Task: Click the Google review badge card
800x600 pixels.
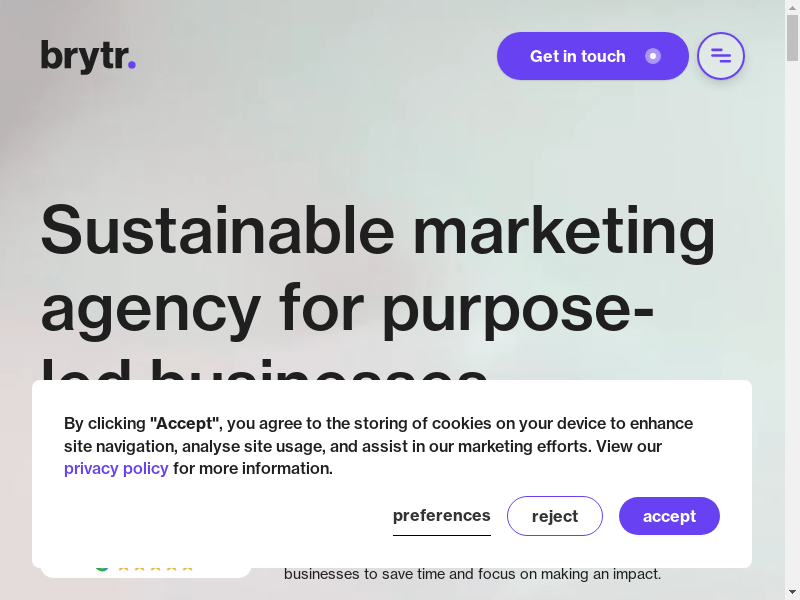Action: 146,570
